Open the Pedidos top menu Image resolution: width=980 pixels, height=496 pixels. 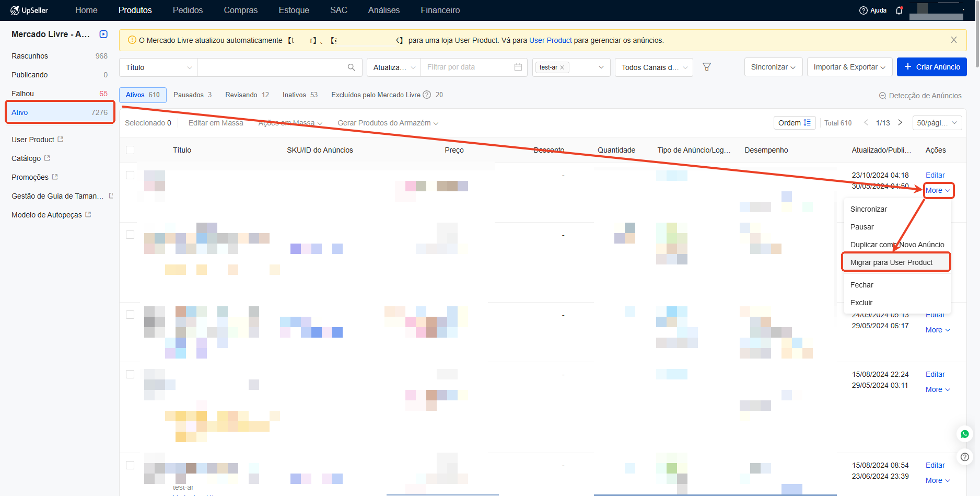(x=188, y=10)
